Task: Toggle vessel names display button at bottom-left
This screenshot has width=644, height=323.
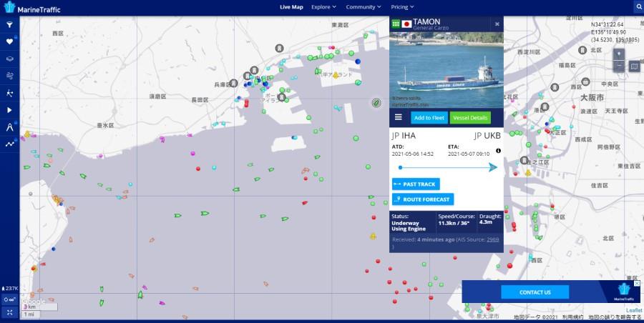Action: coord(9,299)
